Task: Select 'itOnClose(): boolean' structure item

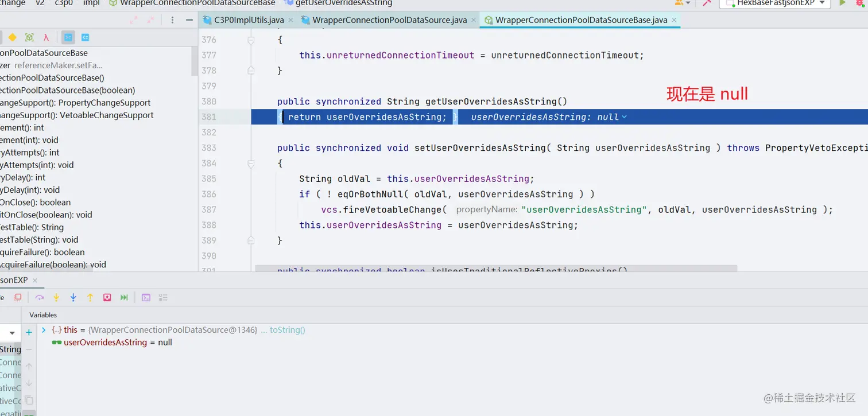Action: [x=36, y=203]
